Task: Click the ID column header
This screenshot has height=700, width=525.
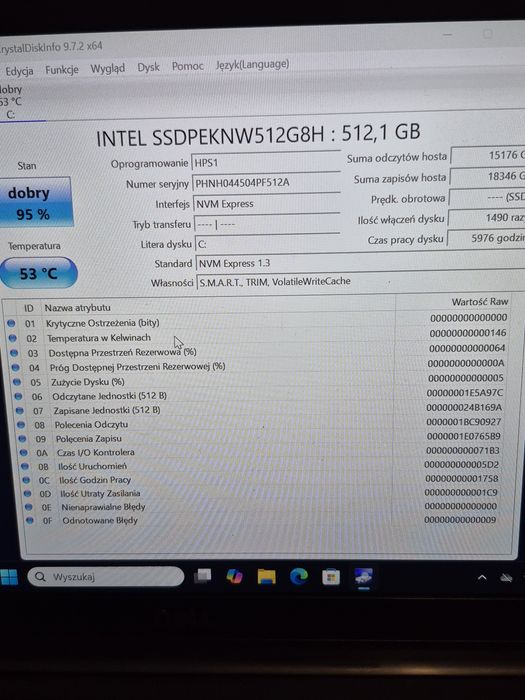Action: point(29,308)
